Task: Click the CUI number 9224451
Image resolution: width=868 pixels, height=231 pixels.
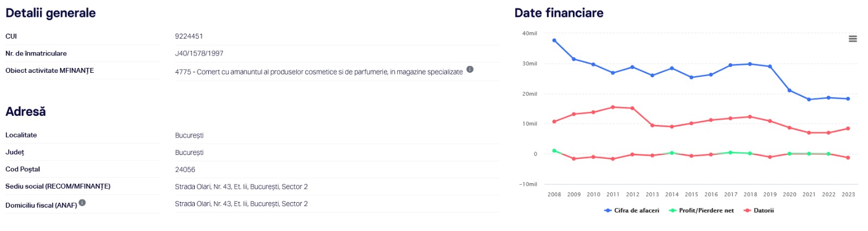Action: 189,36
